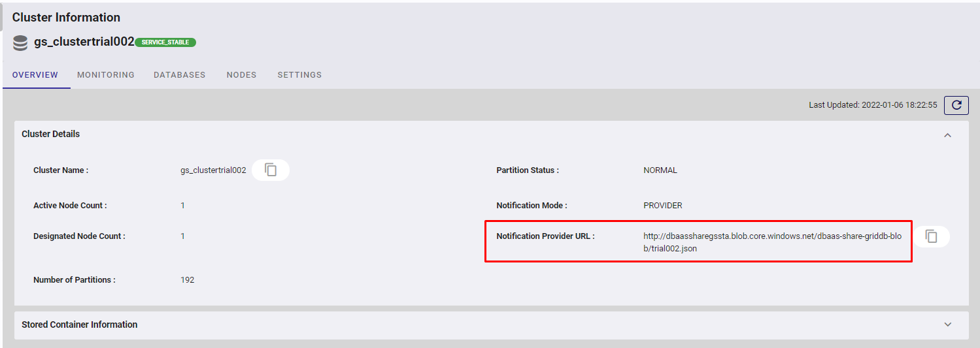
Task: Click the Notification Provider URL text
Action: tap(772, 242)
